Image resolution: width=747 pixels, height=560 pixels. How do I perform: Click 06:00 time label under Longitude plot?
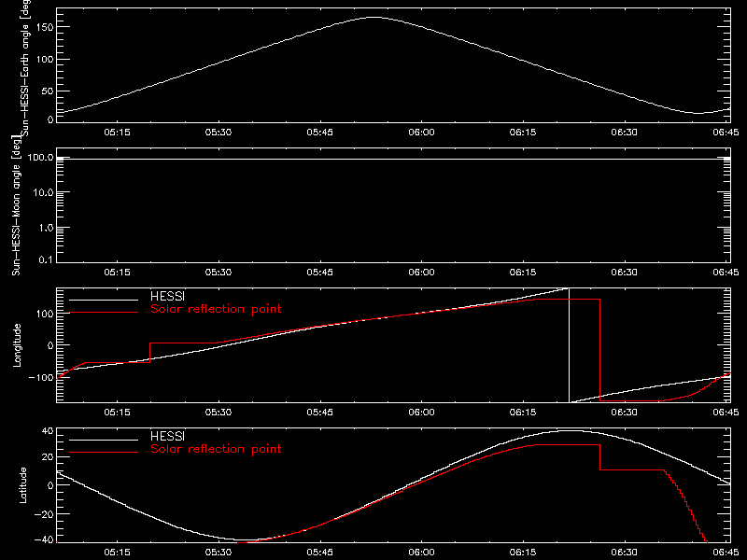(x=422, y=413)
